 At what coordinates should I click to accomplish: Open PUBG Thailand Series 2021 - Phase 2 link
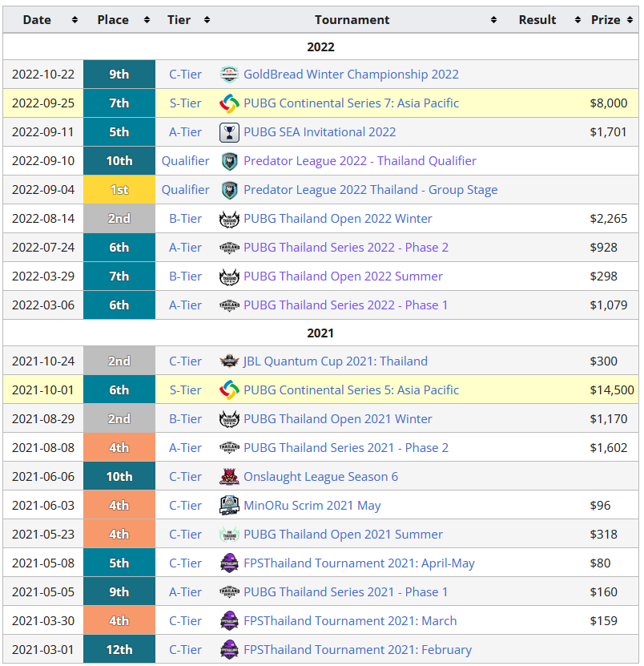pyautogui.click(x=346, y=448)
